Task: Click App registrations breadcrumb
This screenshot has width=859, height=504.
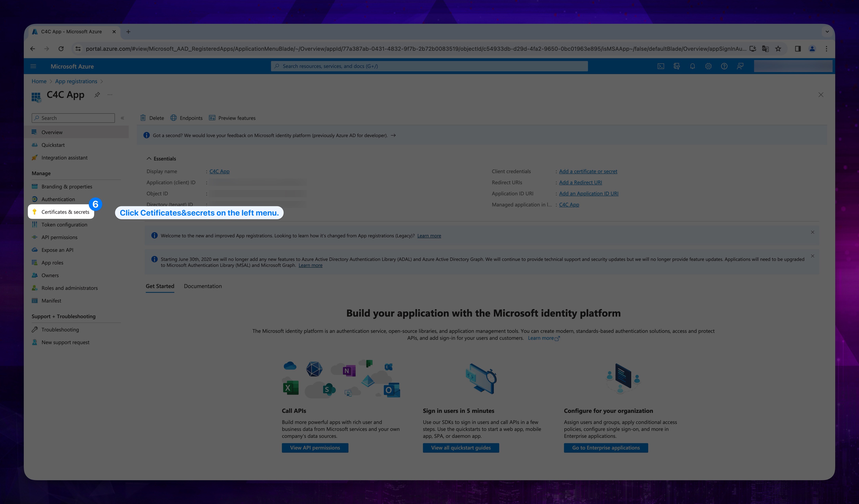Action: point(76,81)
